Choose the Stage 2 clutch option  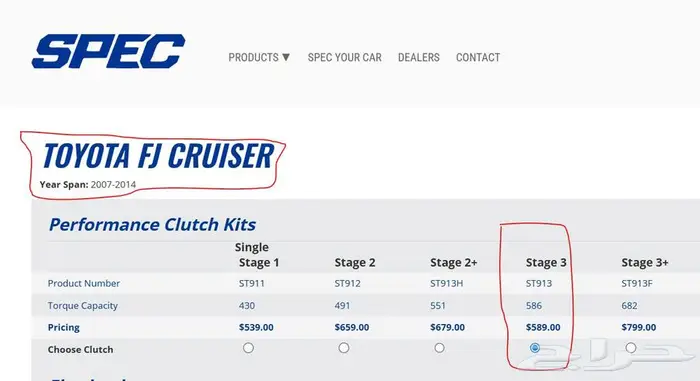(344, 348)
